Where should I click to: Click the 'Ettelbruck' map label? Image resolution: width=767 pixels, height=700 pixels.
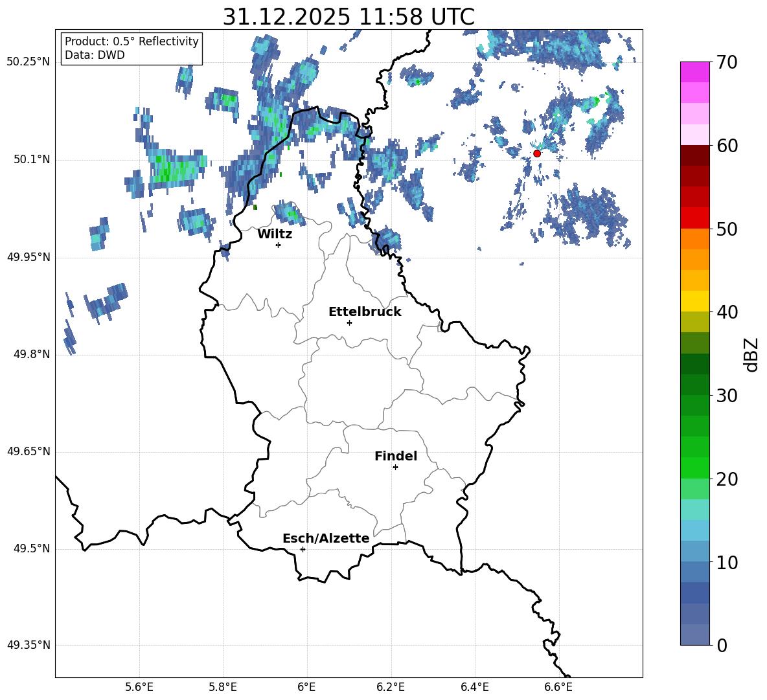(365, 312)
